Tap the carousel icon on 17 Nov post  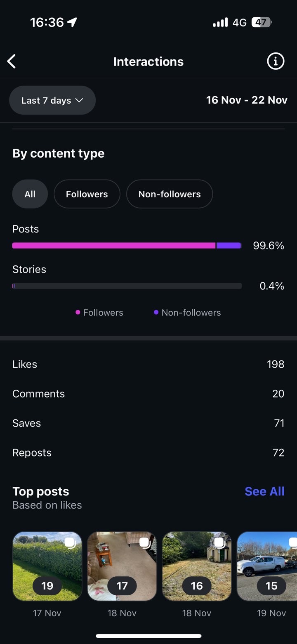[70, 542]
